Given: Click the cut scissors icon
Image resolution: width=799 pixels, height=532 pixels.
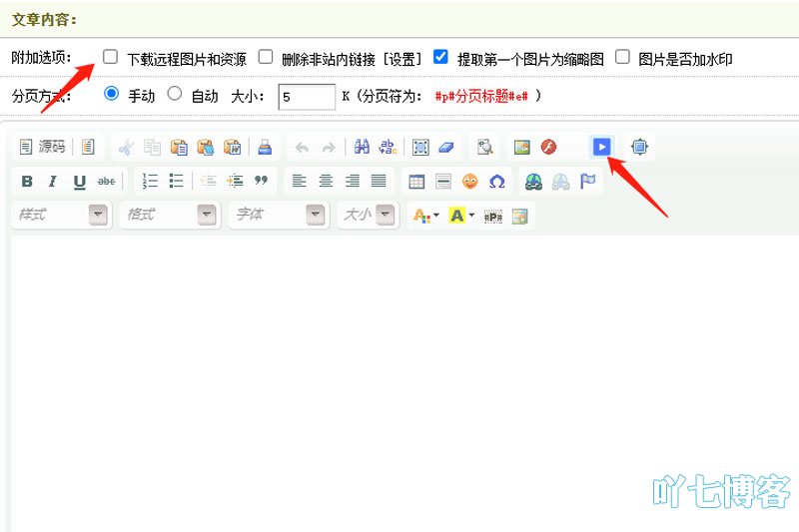Looking at the screenshot, I should pos(126,148).
